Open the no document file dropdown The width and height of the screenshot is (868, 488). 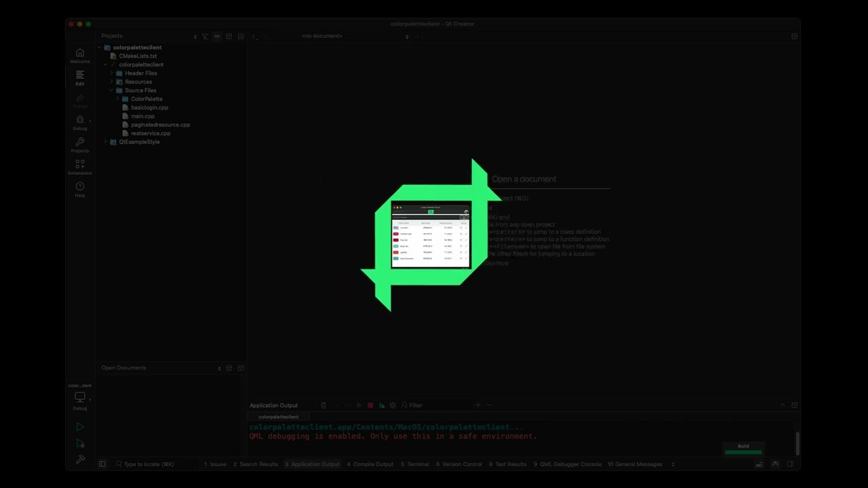coord(355,37)
